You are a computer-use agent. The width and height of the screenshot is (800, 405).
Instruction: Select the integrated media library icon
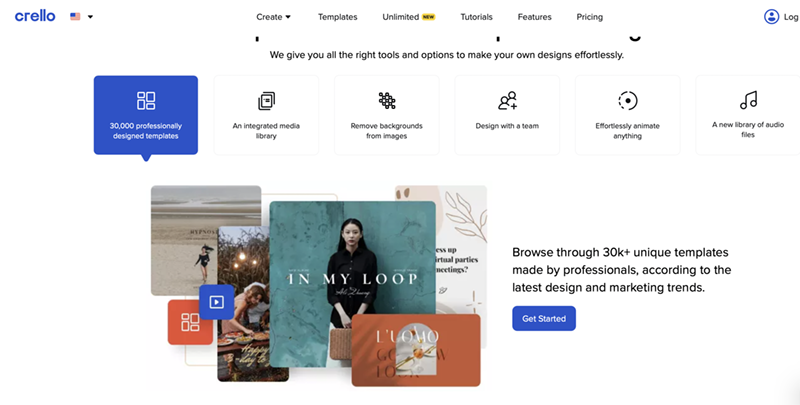point(266,101)
